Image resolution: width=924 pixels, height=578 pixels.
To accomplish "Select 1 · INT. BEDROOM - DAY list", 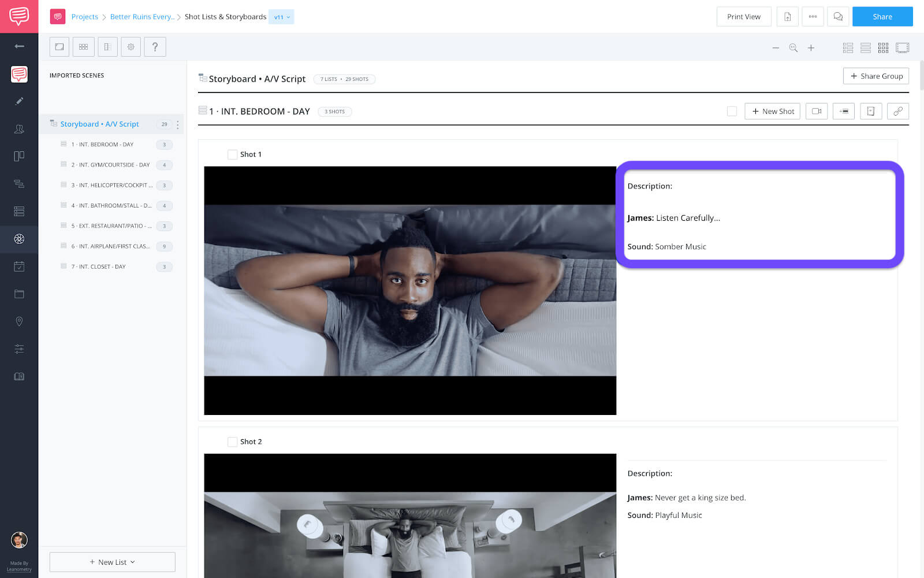I will (x=112, y=144).
